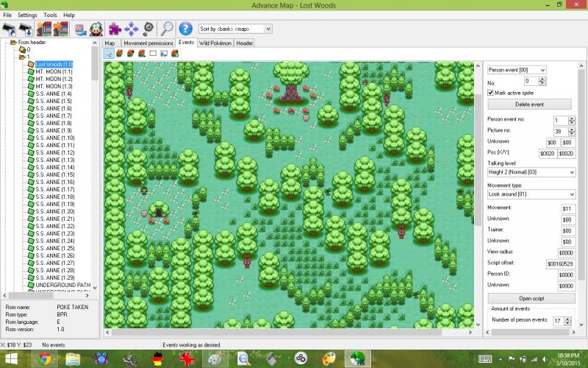Click the map building icon with sun
Screen dimensions: 588x368
(44, 29)
